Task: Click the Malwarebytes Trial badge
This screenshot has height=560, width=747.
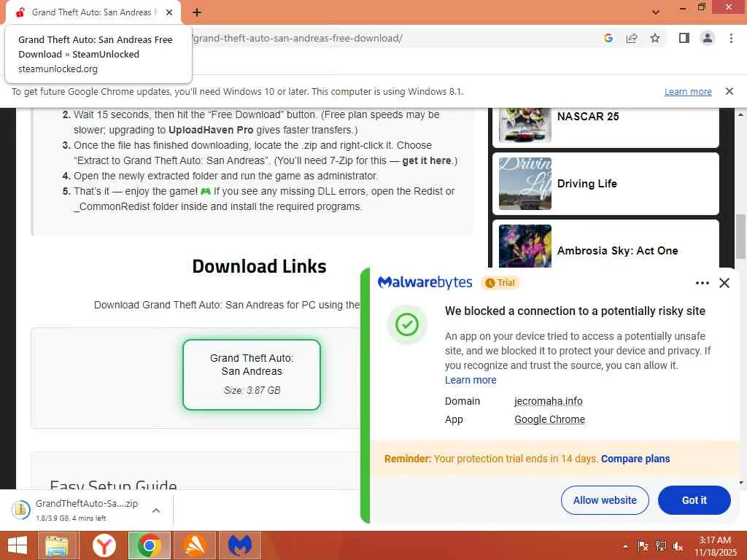Action: [500, 283]
